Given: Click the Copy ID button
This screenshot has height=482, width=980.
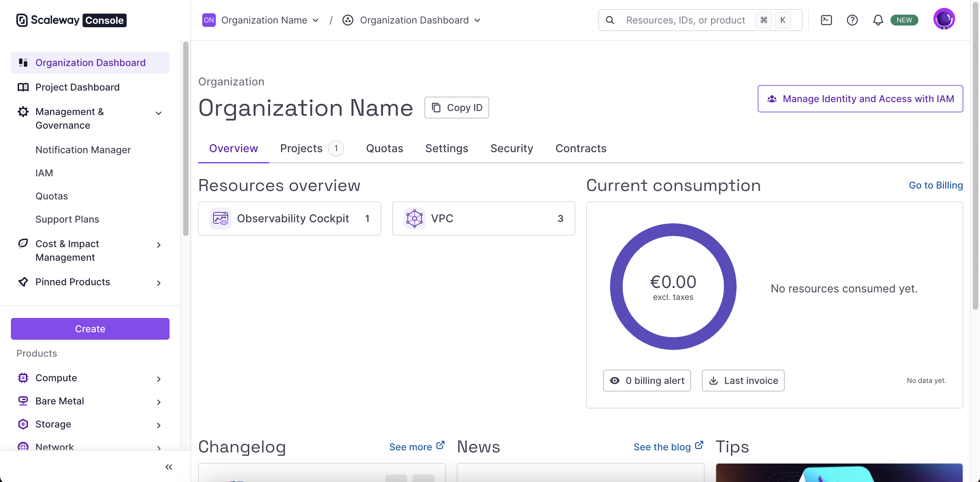Looking at the screenshot, I should click(x=456, y=108).
